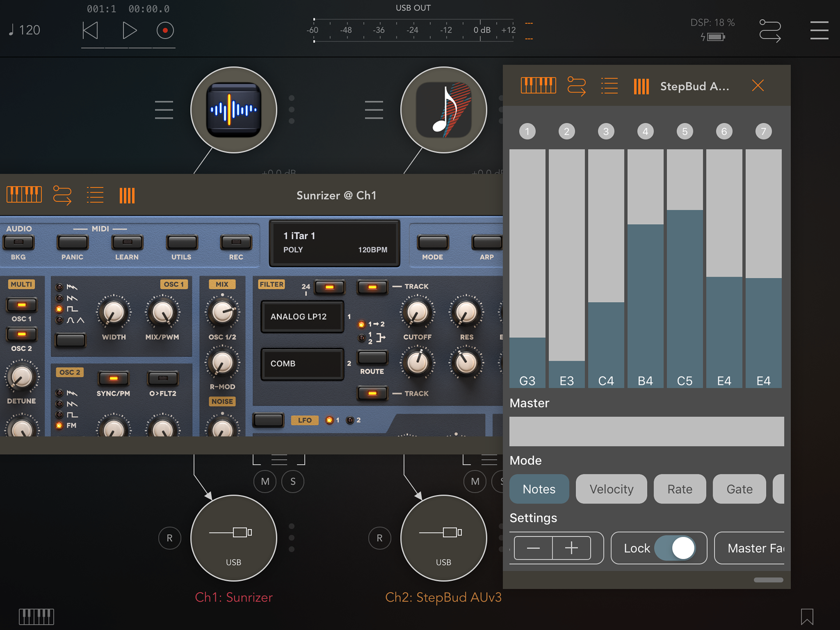Open the iTar 1 preset display

click(335, 243)
